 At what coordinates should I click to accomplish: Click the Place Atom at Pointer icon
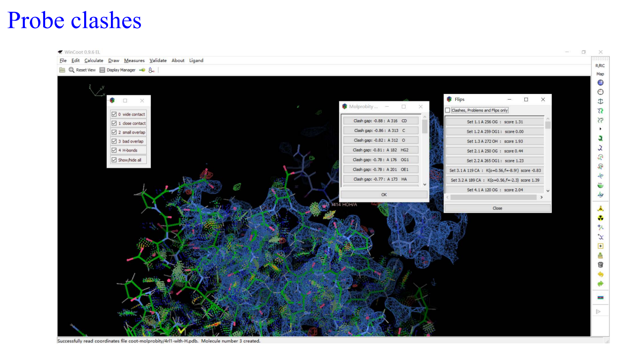[600, 246]
